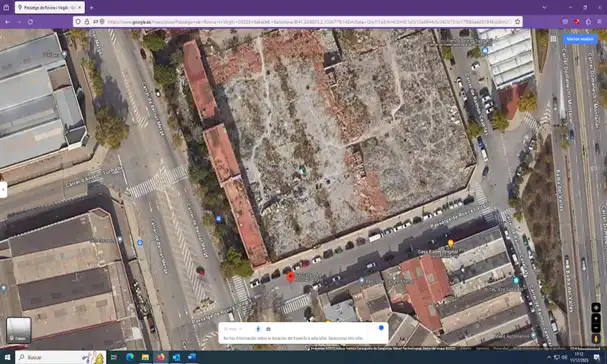Switch map layer with the Capas thumbnail
The image size is (607, 364).
coord(19,330)
